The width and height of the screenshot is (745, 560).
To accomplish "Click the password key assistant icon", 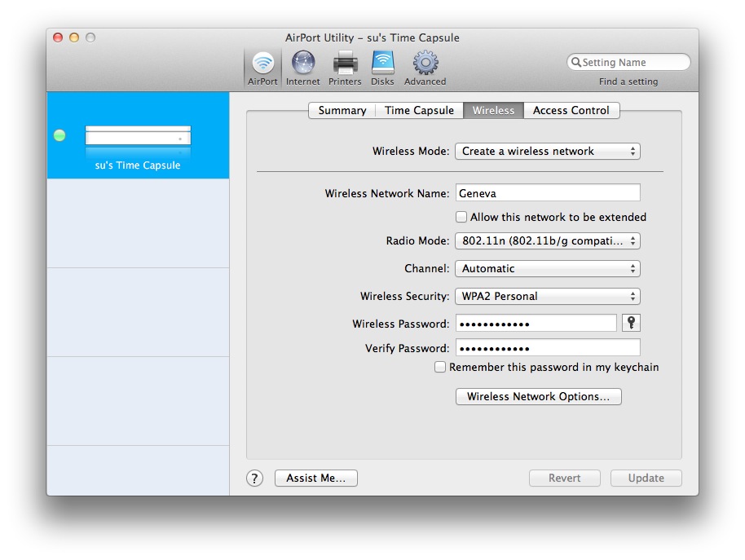I will [x=631, y=323].
